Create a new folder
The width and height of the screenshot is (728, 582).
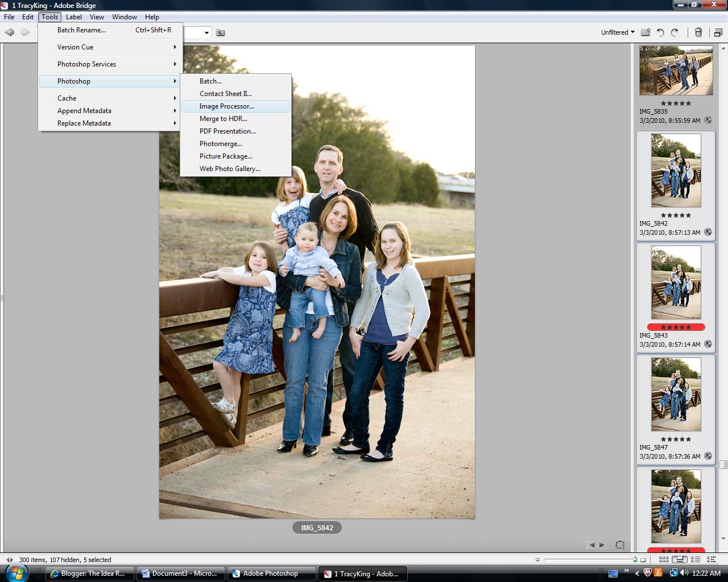tap(646, 32)
